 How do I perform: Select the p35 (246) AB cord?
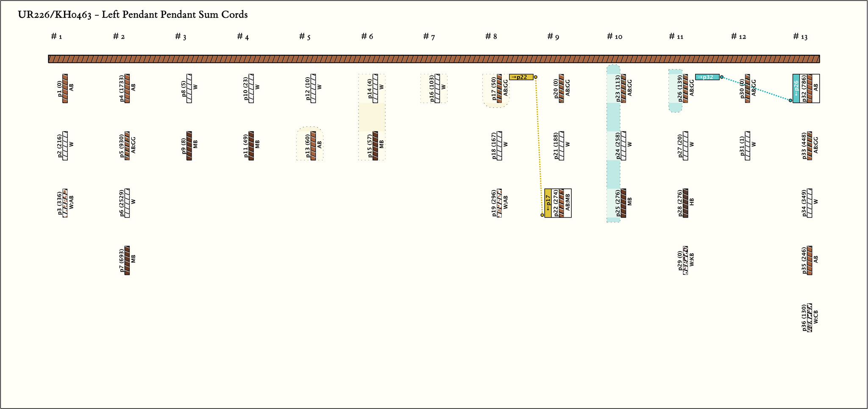coord(810,261)
